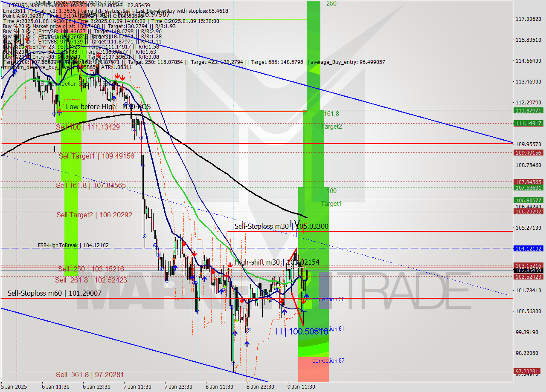Click the 'correction 87' label

tap(328, 361)
